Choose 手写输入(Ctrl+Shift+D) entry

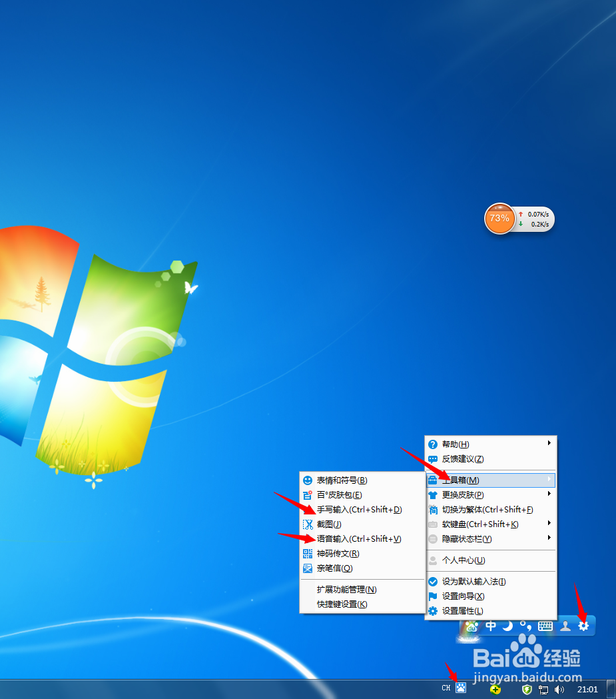(362, 510)
